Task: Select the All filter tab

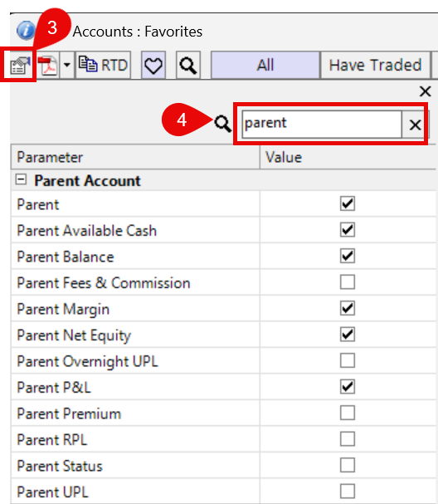Action: click(x=265, y=65)
